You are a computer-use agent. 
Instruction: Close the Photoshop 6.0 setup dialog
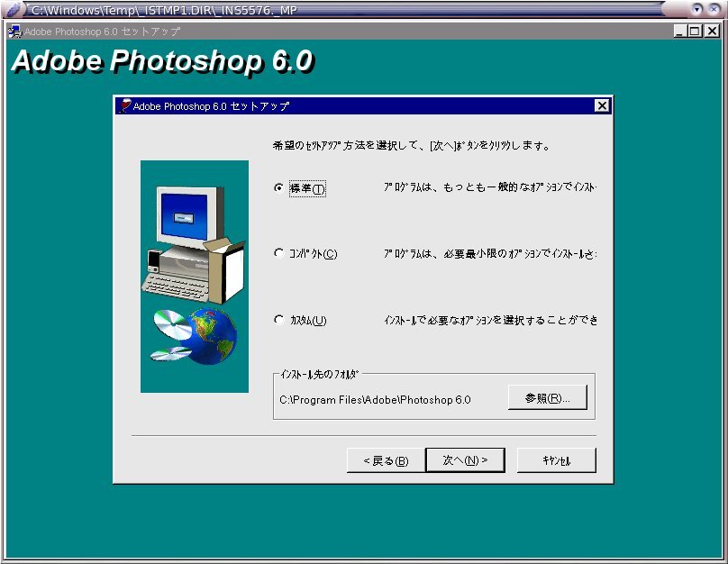pyautogui.click(x=602, y=105)
